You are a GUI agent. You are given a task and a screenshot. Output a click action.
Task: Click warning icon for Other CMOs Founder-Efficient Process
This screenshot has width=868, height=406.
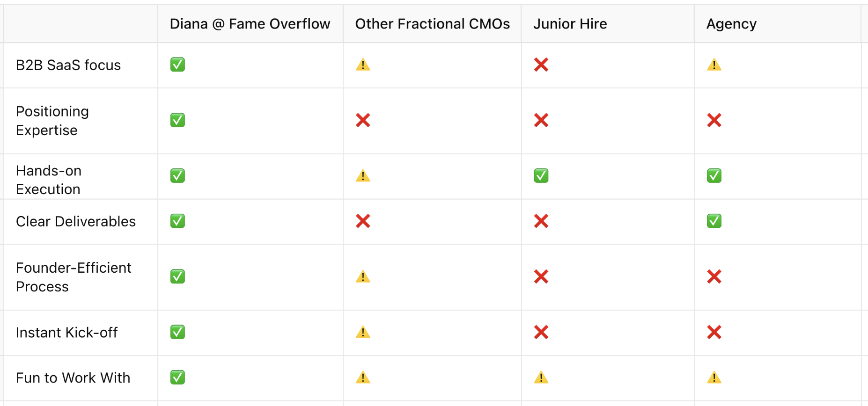(363, 276)
